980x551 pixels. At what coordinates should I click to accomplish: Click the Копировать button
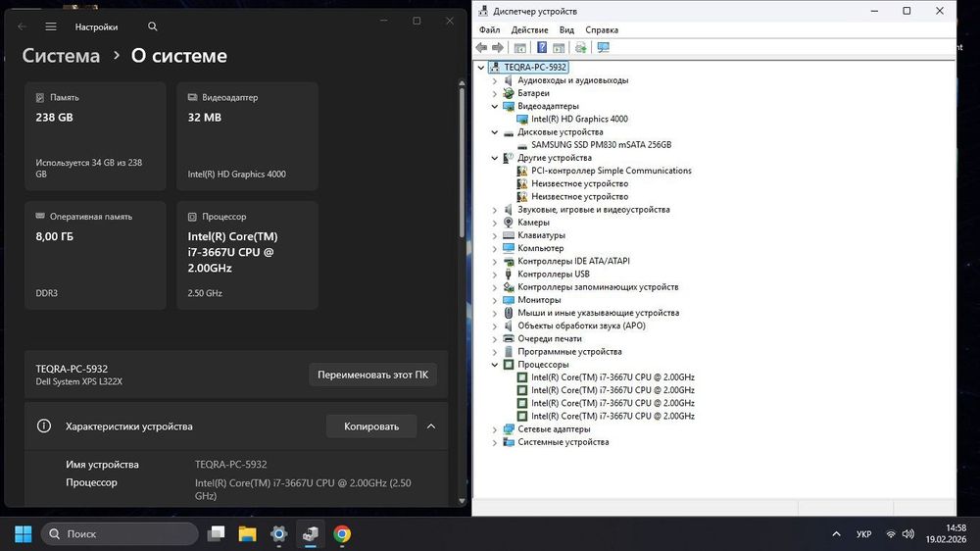(x=371, y=426)
